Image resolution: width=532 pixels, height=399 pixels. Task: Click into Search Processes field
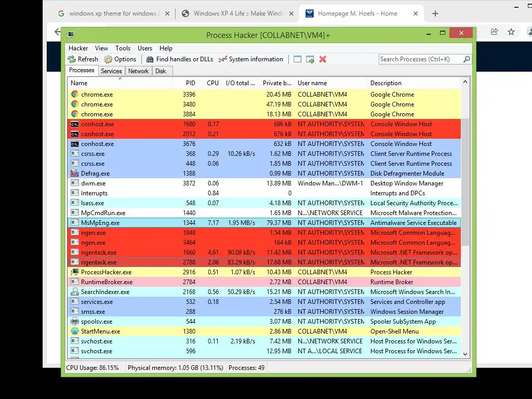pos(421,59)
